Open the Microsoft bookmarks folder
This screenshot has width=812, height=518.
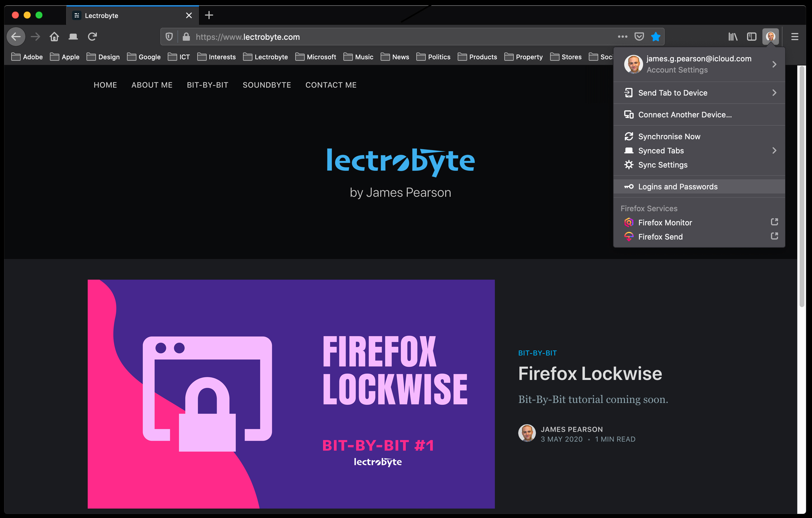[x=316, y=57]
